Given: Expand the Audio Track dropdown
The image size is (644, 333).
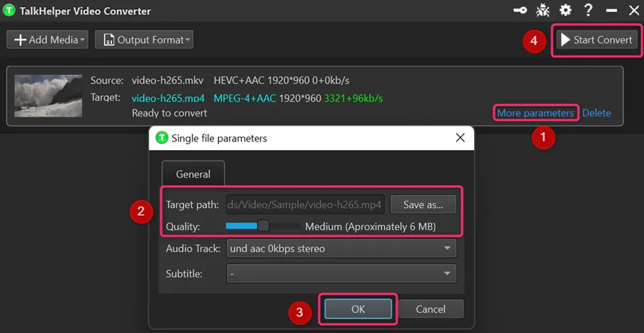Looking at the screenshot, I should pos(341,248).
